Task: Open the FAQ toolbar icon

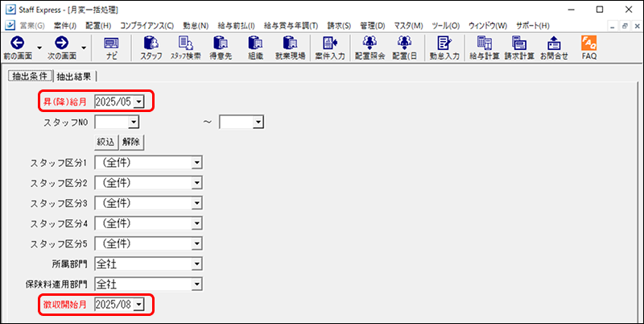Action: pos(589,43)
